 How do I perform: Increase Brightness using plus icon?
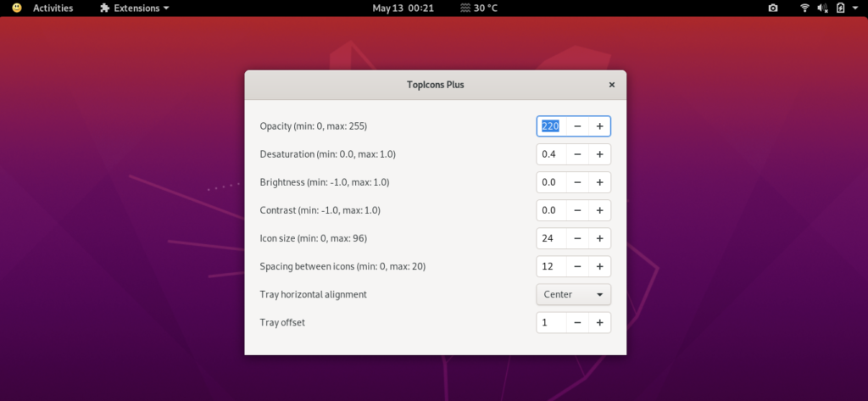599,182
